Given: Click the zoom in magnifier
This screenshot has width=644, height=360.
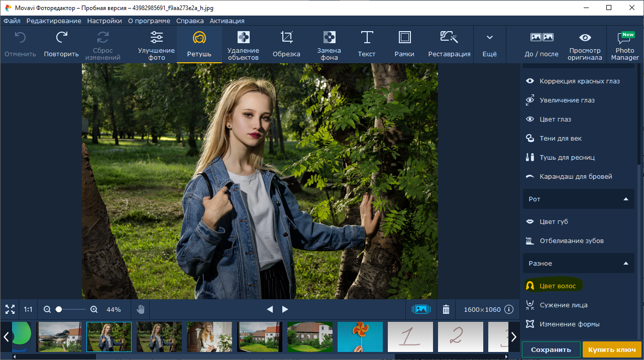Looking at the screenshot, I should 94,309.
